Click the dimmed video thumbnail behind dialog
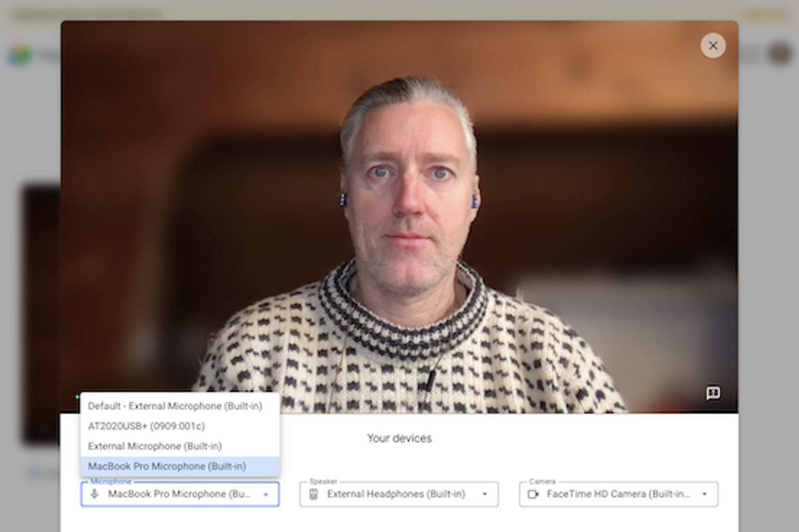Image resolution: width=799 pixels, height=532 pixels. click(x=40, y=313)
